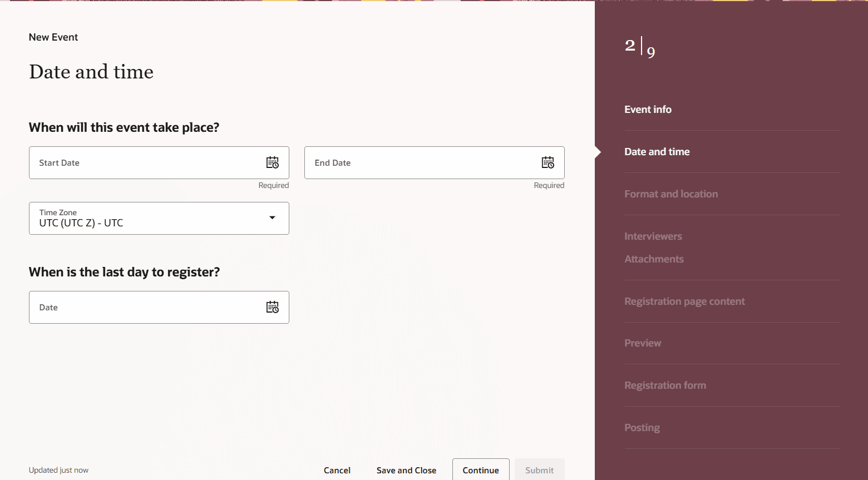Viewport: 868px width, 480px height.
Task: Click the step counter '2 | 9'
Action: 640,47
